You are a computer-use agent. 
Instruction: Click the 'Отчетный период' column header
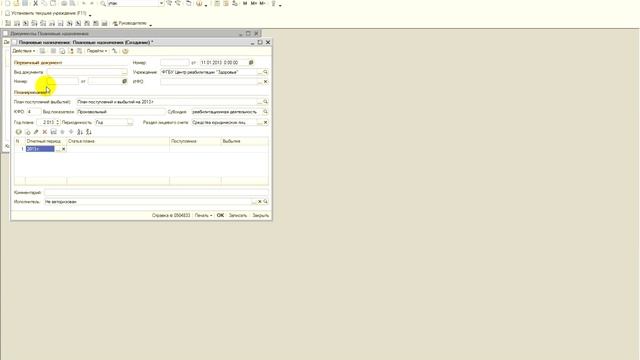46,141
